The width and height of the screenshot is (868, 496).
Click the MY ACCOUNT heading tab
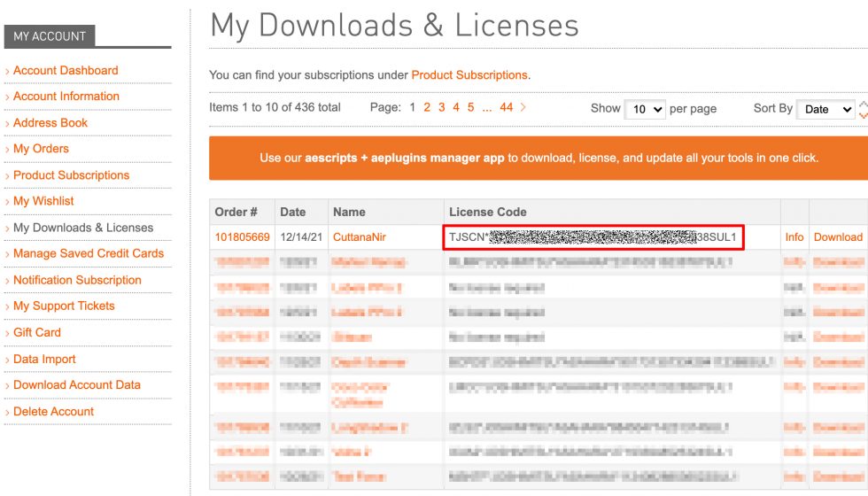coord(50,36)
